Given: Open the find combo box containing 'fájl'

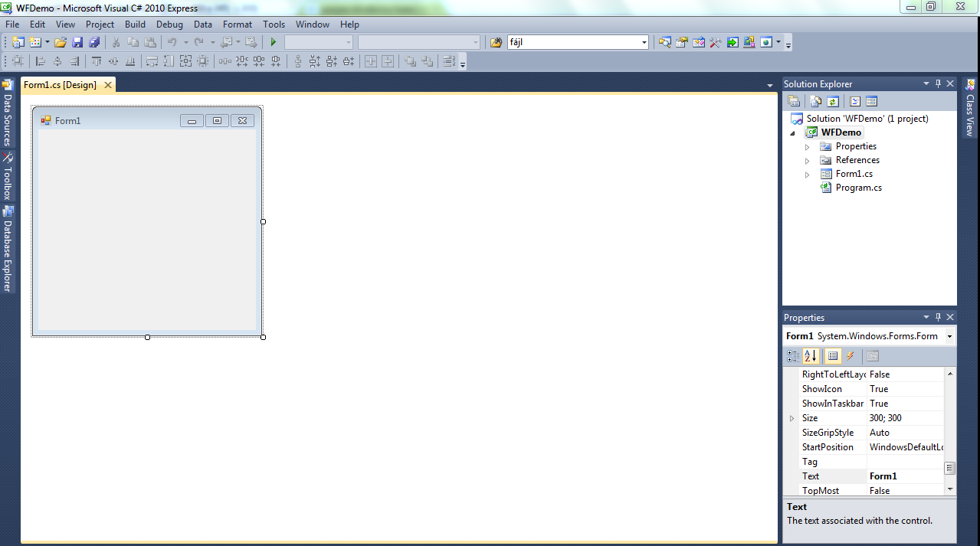Looking at the screenshot, I should 644,42.
